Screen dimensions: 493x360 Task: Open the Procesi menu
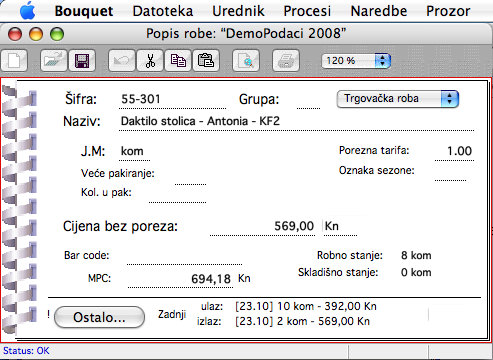point(307,11)
